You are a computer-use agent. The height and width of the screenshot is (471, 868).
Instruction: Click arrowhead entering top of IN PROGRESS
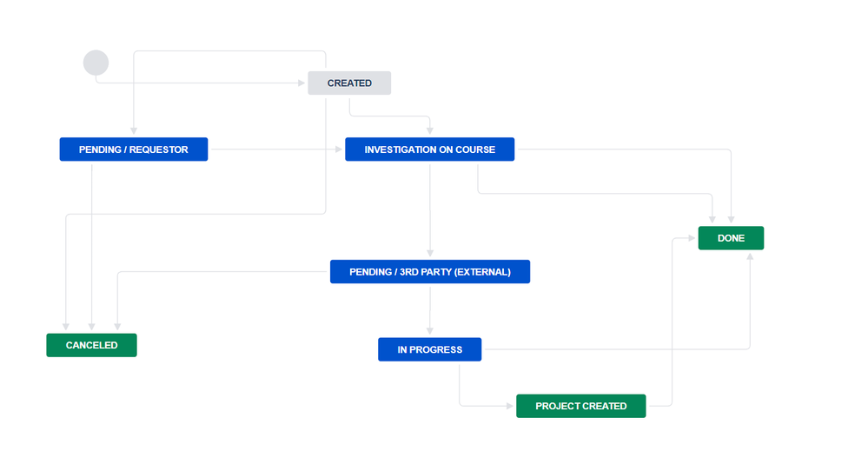[429, 333]
